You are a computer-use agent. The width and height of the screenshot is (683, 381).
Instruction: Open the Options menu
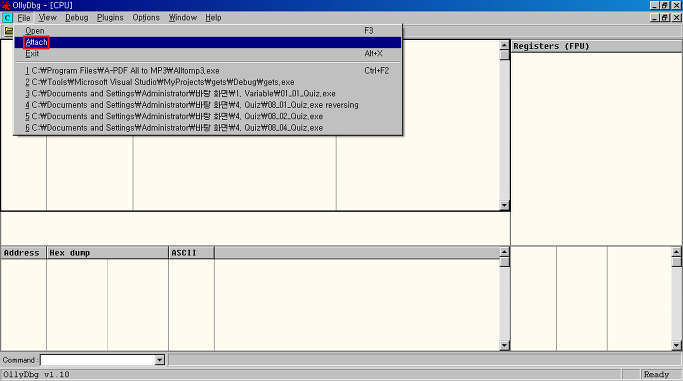146,18
